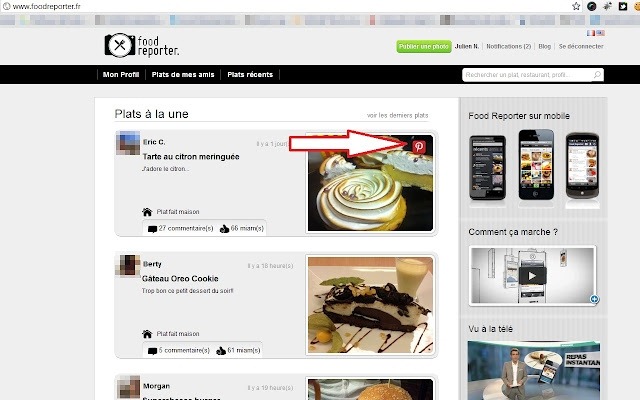Click the plus icon on the video
640x400 pixels.
[x=594, y=299]
